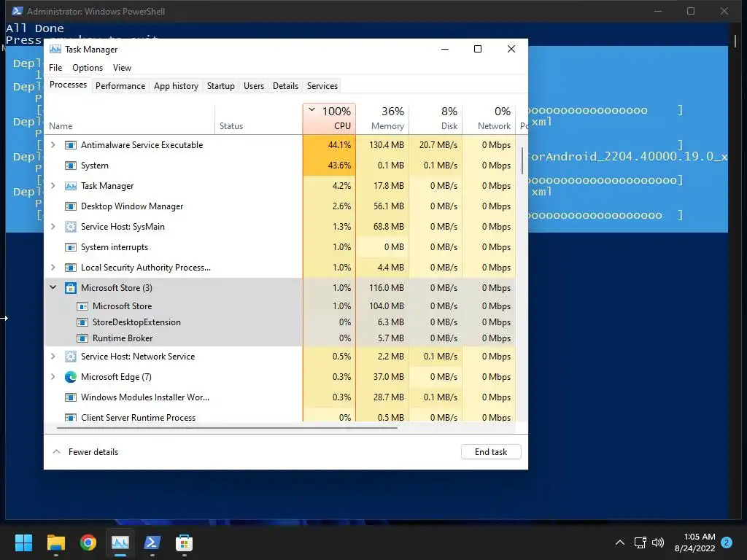Sort processes by Name column header

pyautogui.click(x=130, y=119)
